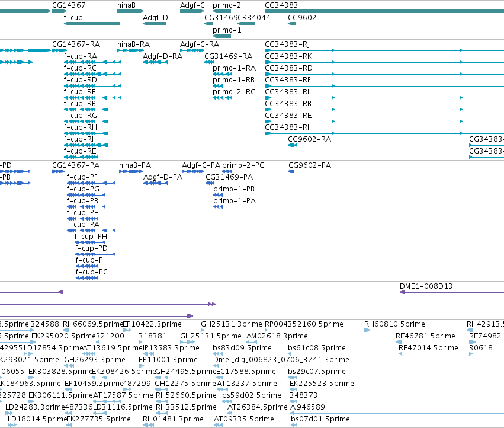
Task: Select transcript f-cup-RD
Action: (80, 80)
